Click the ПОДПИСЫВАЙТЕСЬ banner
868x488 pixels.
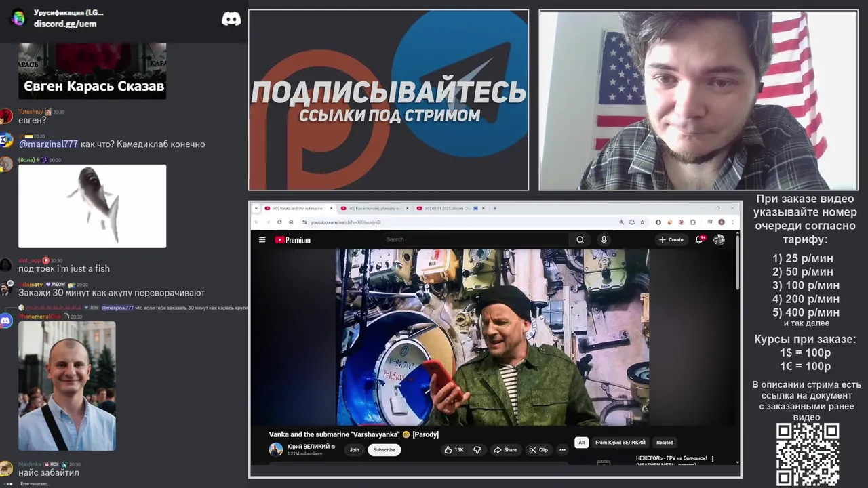click(x=389, y=100)
